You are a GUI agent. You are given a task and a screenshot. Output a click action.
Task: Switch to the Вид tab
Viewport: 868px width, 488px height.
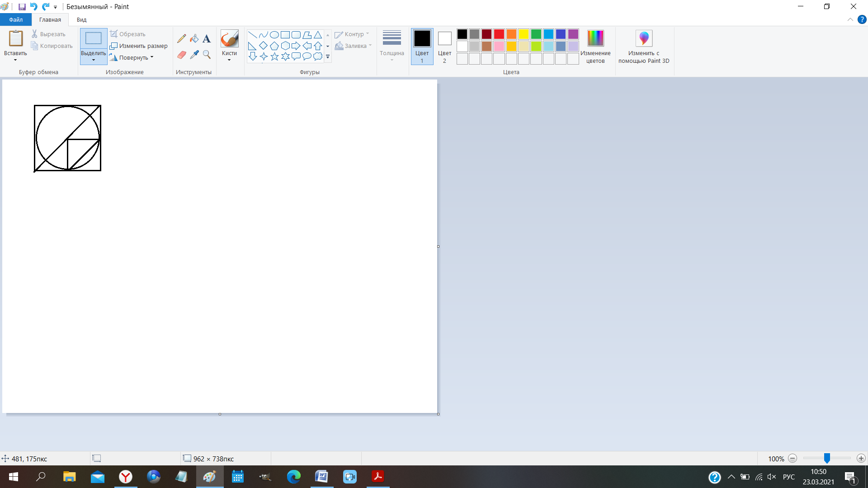point(81,19)
